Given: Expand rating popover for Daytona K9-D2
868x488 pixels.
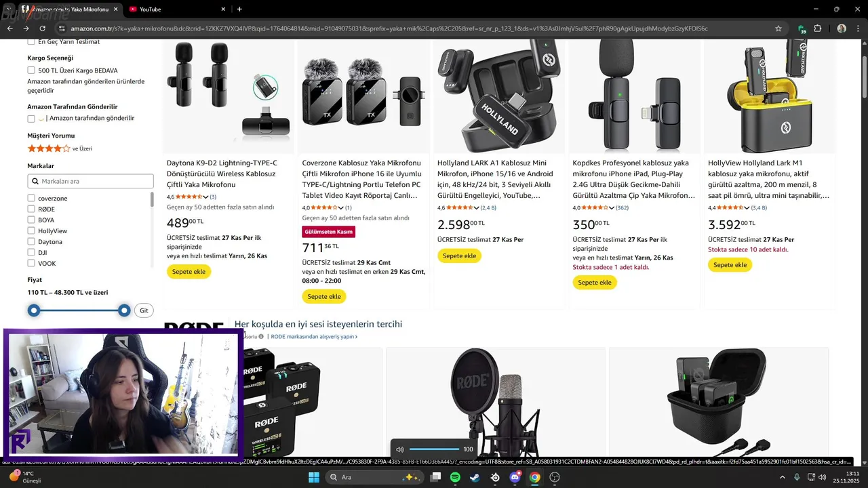Looking at the screenshot, I should tap(205, 197).
